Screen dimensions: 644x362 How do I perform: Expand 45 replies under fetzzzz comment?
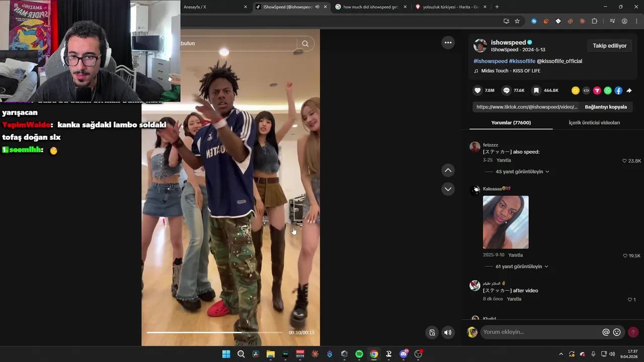click(522, 171)
